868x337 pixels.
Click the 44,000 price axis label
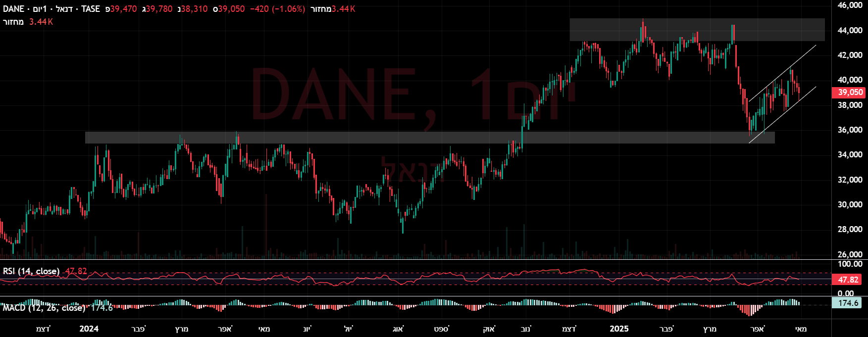click(850, 30)
